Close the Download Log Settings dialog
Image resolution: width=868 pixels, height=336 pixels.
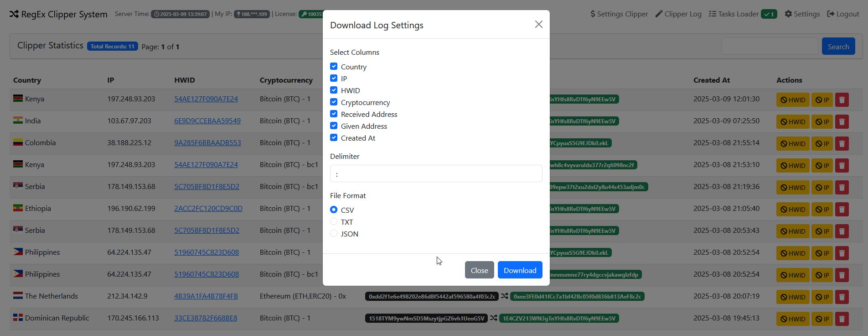click(x=538, y=24)
